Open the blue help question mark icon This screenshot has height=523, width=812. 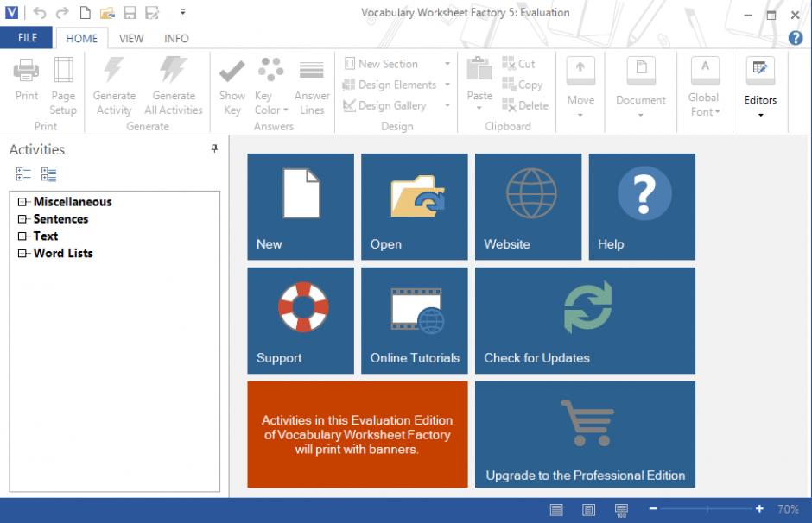click(796, 38)
